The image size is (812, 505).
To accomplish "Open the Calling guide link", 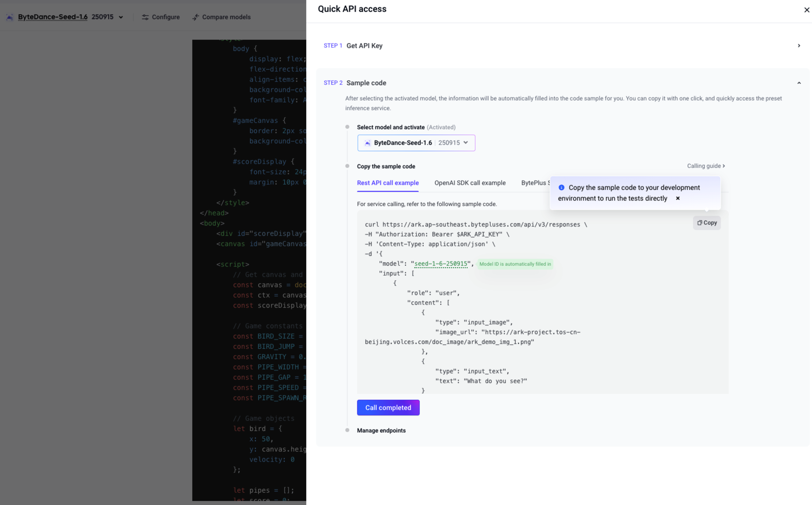I will (x=705, y=166).
